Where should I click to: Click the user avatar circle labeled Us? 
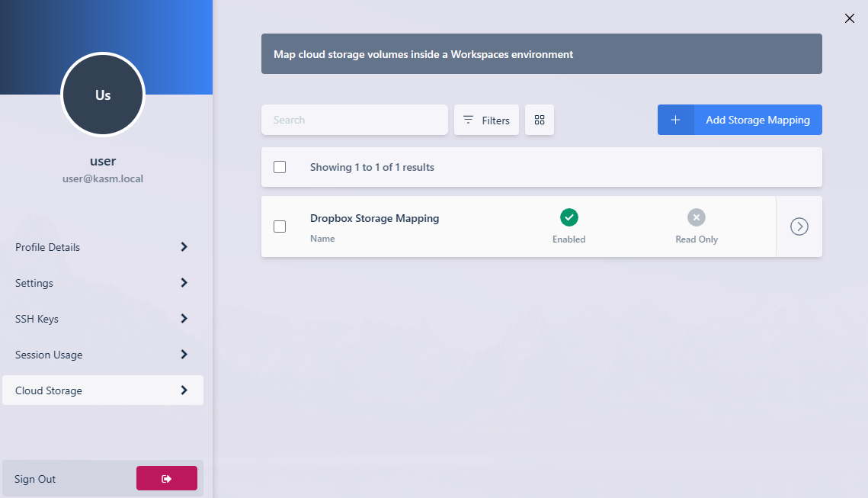click(103, 95)
